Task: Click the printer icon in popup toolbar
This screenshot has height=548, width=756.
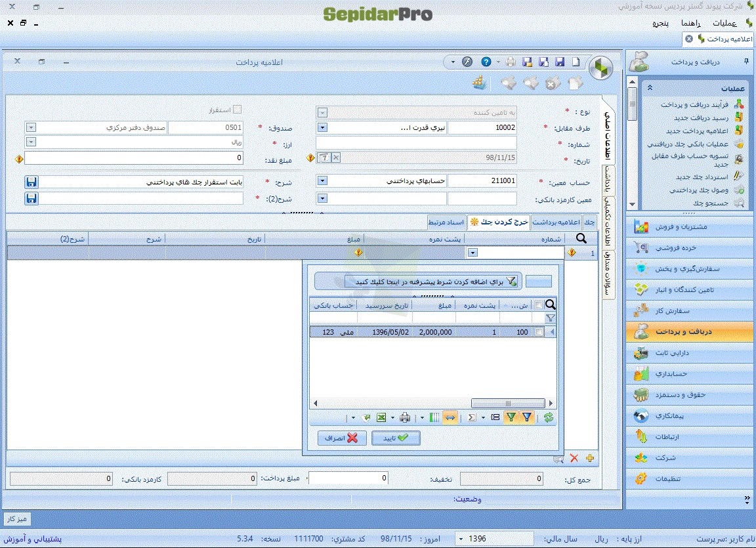Action: (x=405, y=417)
